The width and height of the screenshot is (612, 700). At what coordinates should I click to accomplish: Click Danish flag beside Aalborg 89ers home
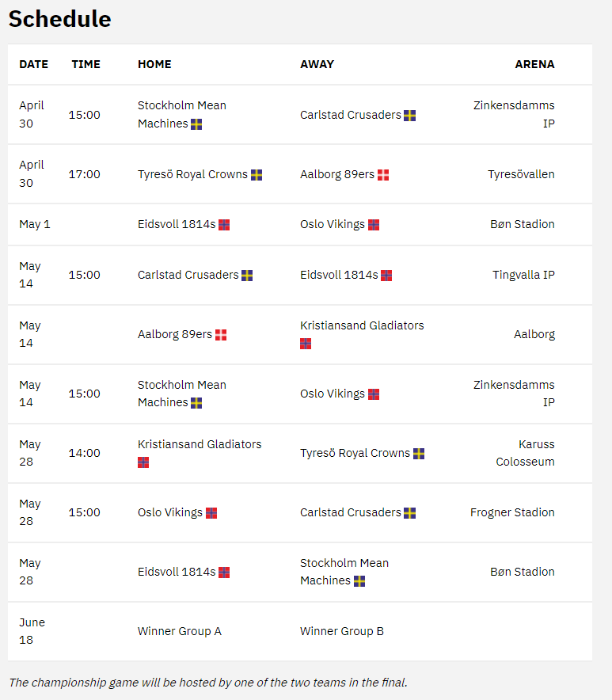point(221,335)
